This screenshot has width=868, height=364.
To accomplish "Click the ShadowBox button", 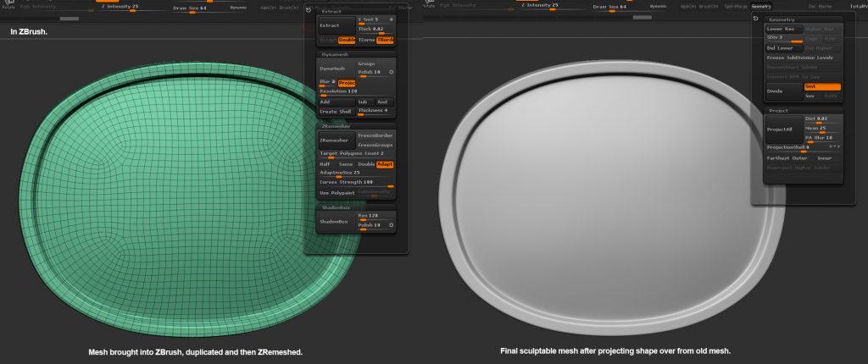I will [x=337, y=221].
